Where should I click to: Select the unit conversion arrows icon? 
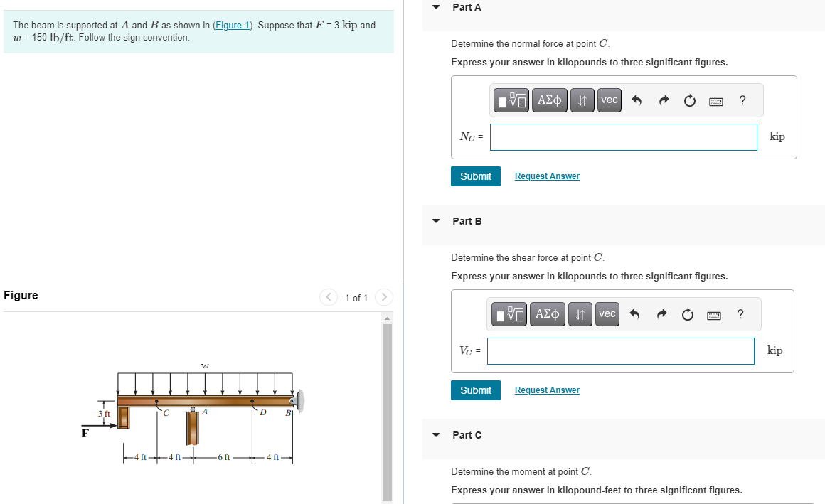click(x=582, y=100)
